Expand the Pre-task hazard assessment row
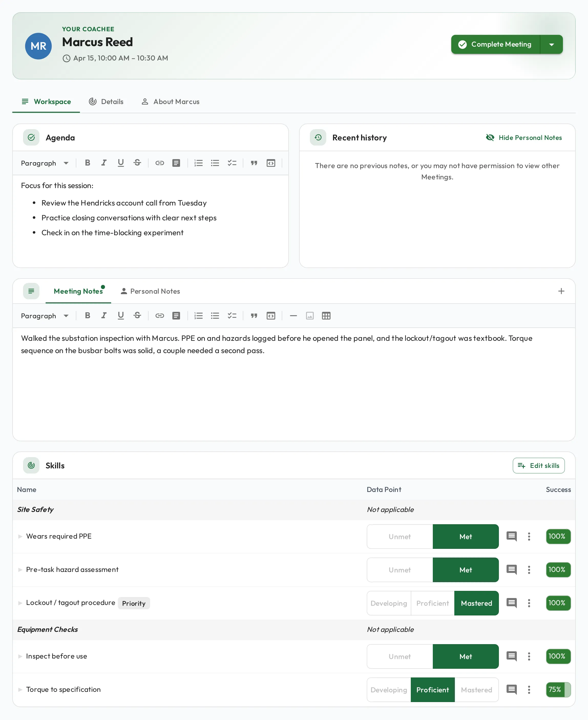588x720 pixels. [x=20, y=570]
